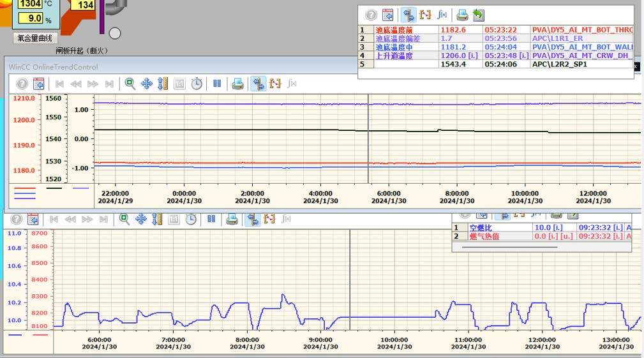Select the zoom area tool in upper trend
644x358 pixels.
(x=130, y=84)
